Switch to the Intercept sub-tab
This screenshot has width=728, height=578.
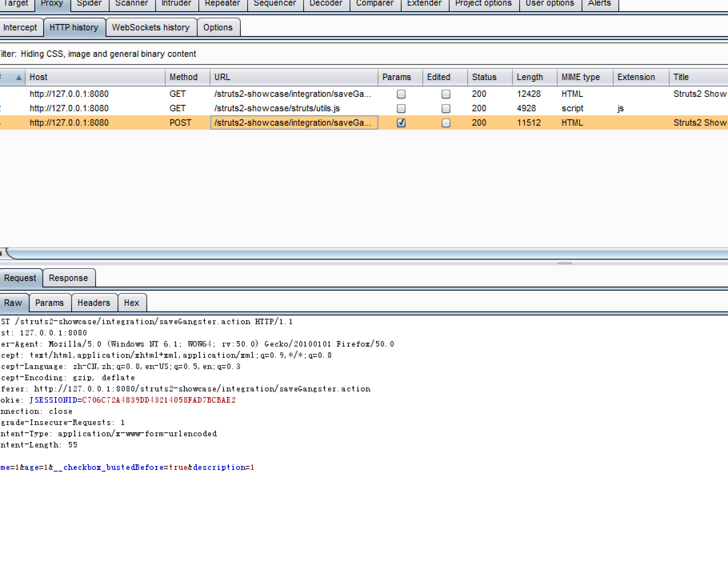tap(20, 28)
